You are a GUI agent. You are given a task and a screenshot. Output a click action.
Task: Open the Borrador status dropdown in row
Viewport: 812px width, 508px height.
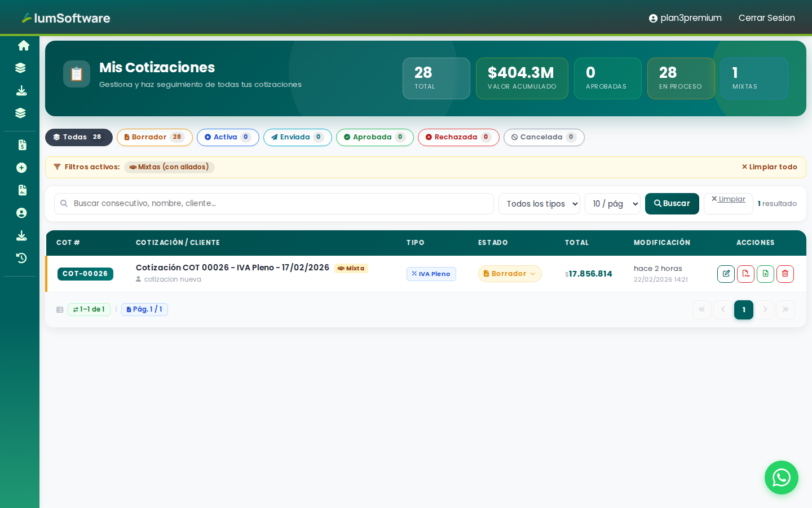(510, 274)
